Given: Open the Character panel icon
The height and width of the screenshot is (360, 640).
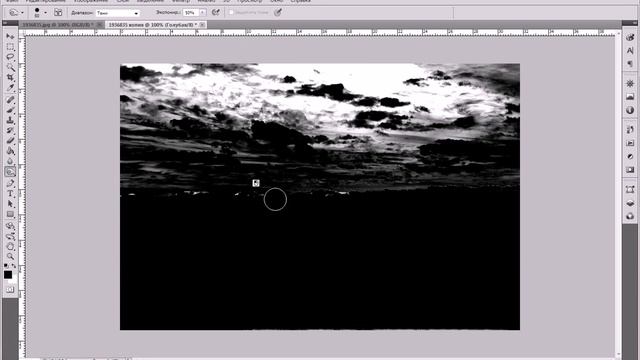Looking at the screenshot, I should tap(630, 51).
